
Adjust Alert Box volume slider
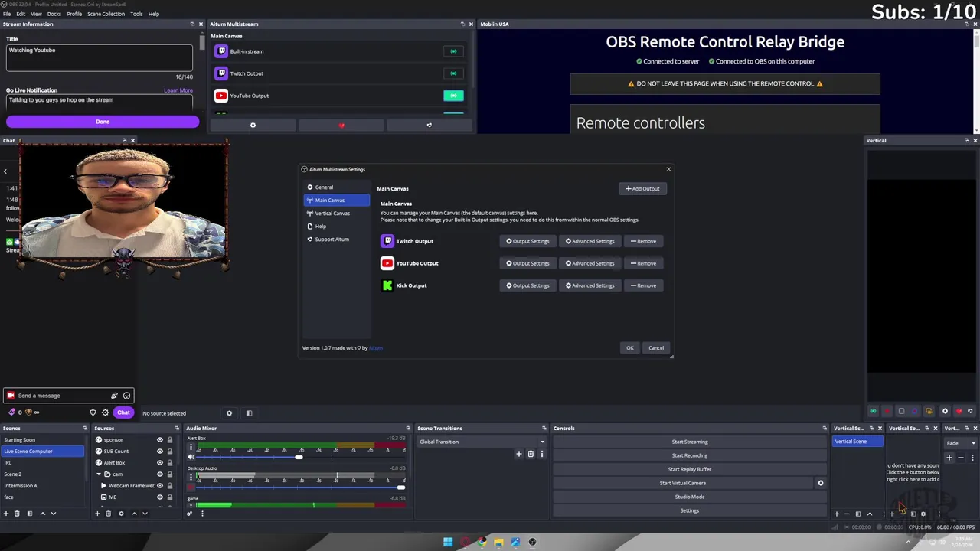click(x=299, y=457)
